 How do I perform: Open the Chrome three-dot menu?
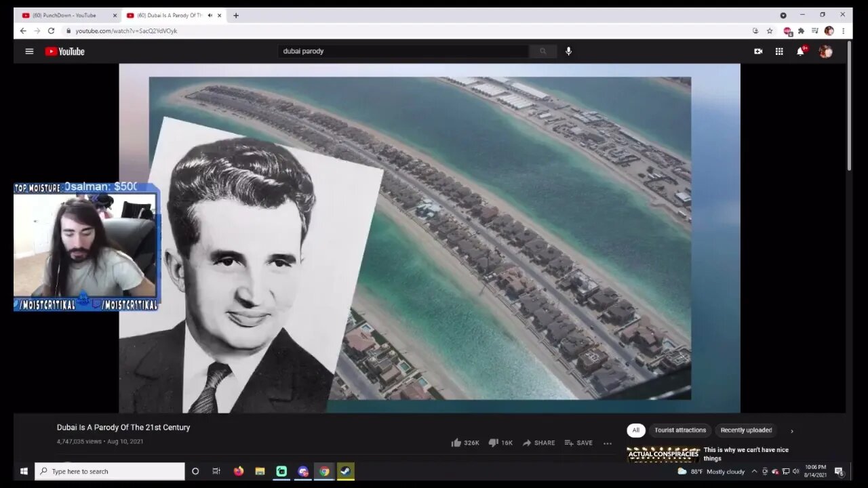843,30
